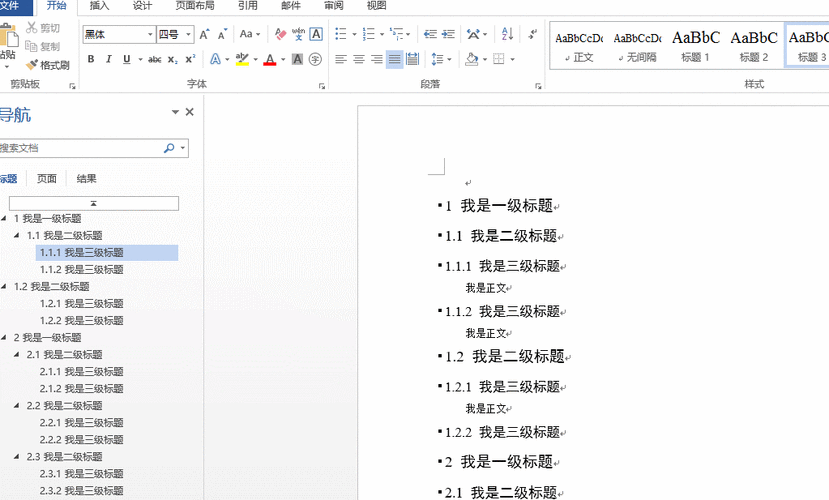
Task: Open the 插入 ribbon tab
Action: tap(100, 5)
